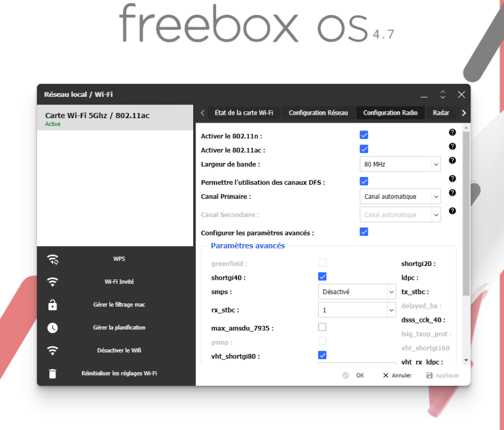Click the scrollbar down arrow
The width and height of the screenshot is (504, 430).
tap(466, 361)
